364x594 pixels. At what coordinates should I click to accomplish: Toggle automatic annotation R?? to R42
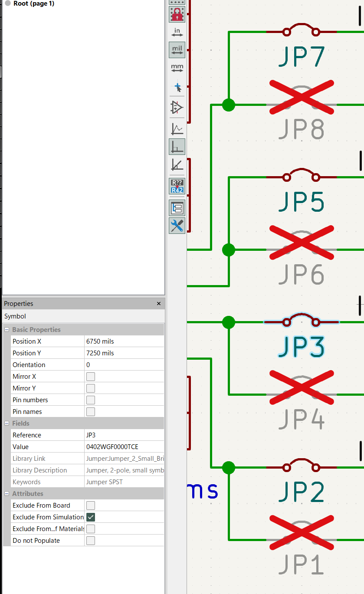point(177,186)
